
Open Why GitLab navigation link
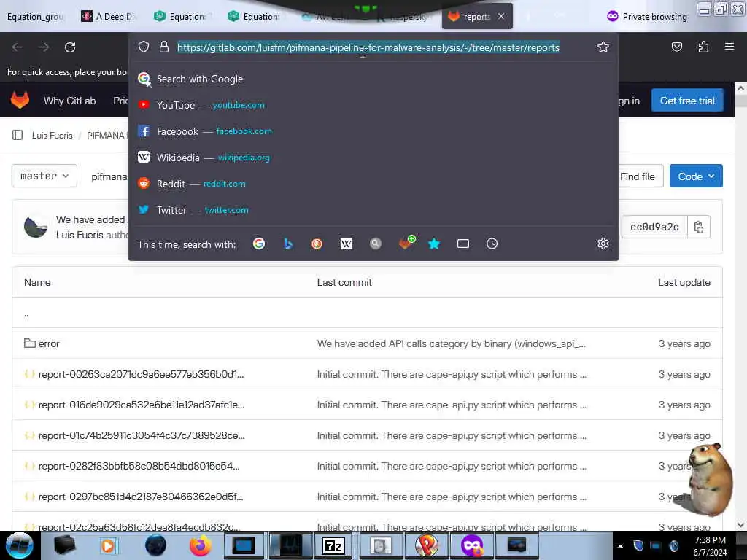click(69, 101)
